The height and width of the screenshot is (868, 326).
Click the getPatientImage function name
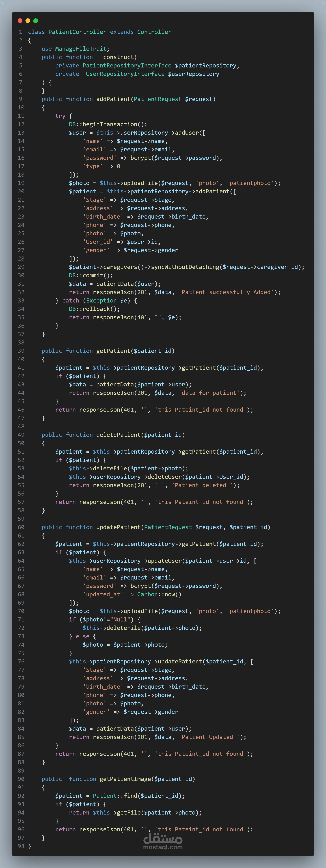[x=125, y=779]
